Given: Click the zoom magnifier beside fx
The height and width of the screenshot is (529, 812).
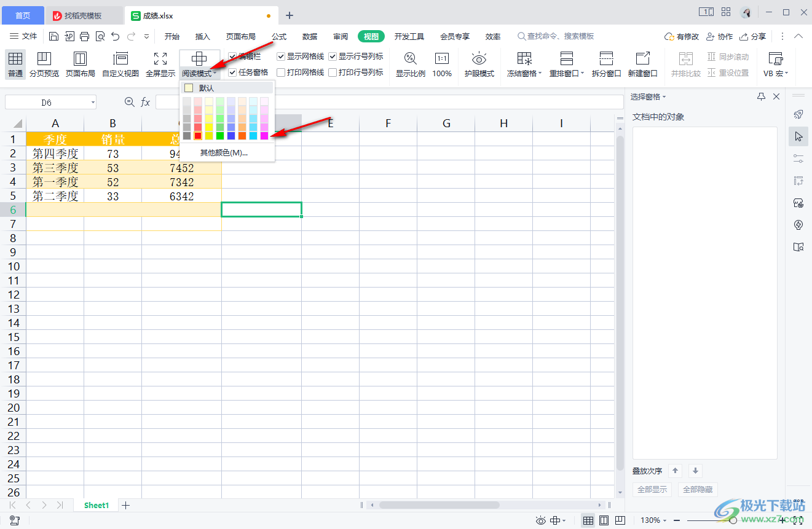Looking at the screenshot, I should 129,102.
